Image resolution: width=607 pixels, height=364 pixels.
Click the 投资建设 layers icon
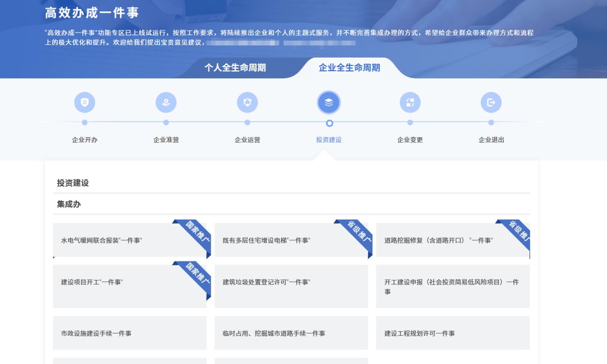click(329, 103)
